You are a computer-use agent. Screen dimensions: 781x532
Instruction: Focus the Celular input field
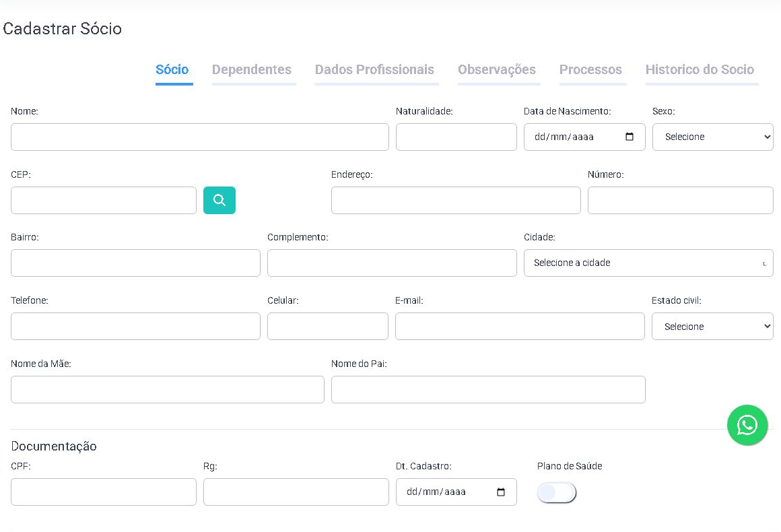tap(328, 327)
